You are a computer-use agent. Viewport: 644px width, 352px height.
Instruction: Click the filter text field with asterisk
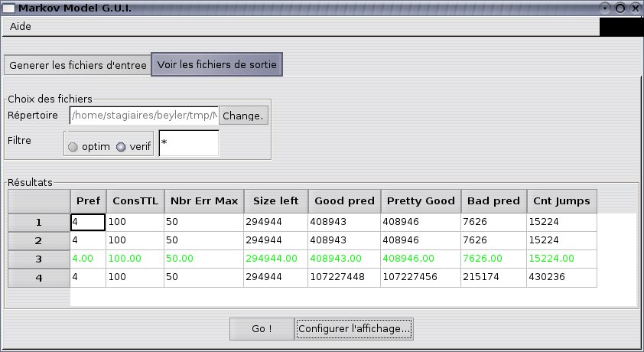click(188, 143)
